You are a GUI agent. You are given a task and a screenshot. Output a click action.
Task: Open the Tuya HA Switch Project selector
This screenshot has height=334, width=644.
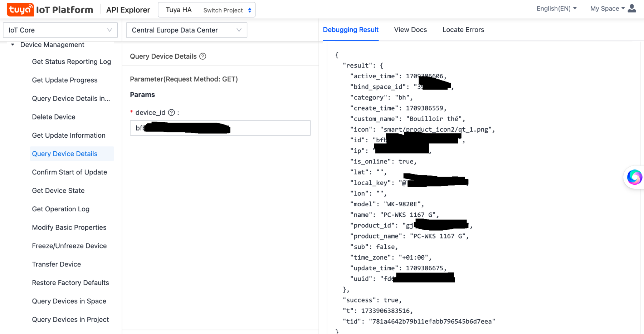coord(207,10)
